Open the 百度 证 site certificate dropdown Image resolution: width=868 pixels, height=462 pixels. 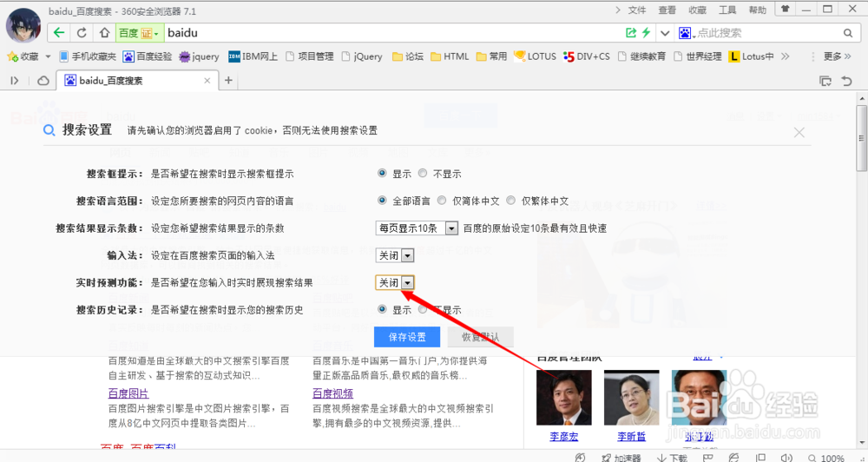tap(139, 33)
